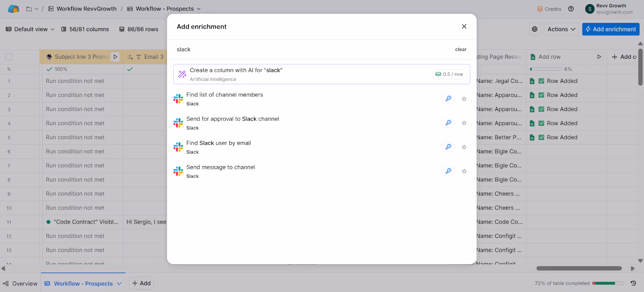Image resolution: width=644 pixels, height=292 pixels.
Task: Click the 6% column progress bar
Action: (x=546, y=69)
